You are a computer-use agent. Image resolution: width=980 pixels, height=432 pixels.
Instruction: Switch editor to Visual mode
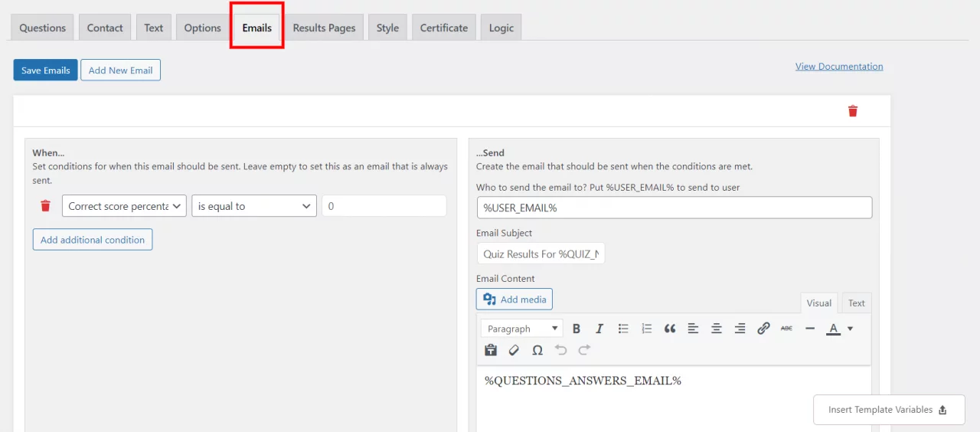point(818,303)
